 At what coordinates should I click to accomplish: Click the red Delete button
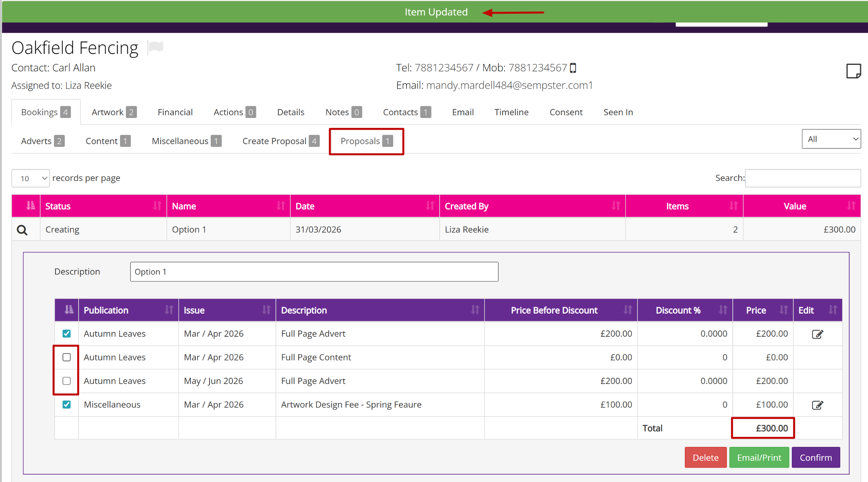pos(705,457)
